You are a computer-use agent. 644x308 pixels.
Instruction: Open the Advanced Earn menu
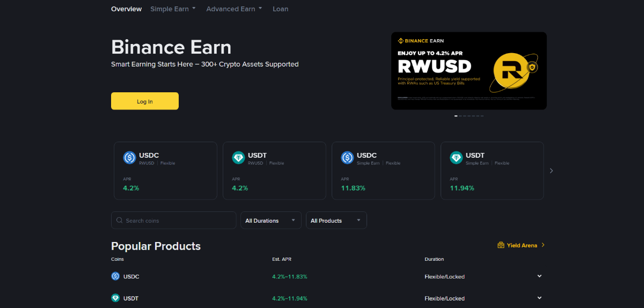(x=234, y=9)
